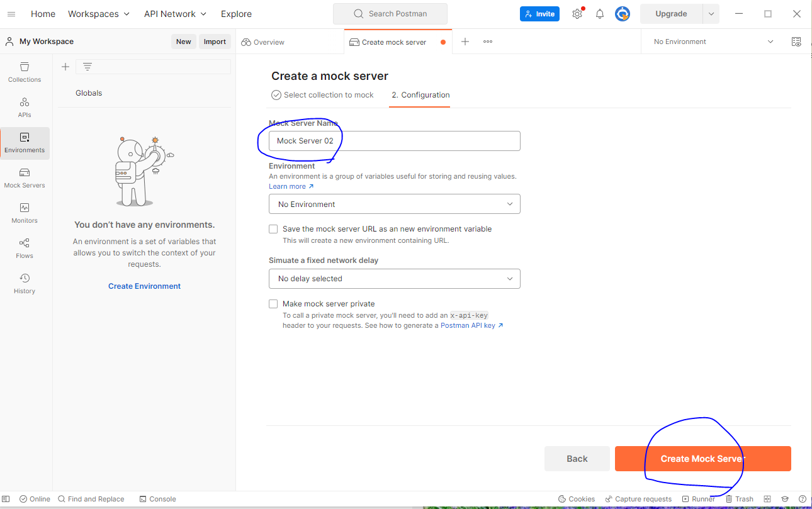812x509 pixels.
Task: Click the sidebar filter search field
Action: tap(153, 67)
